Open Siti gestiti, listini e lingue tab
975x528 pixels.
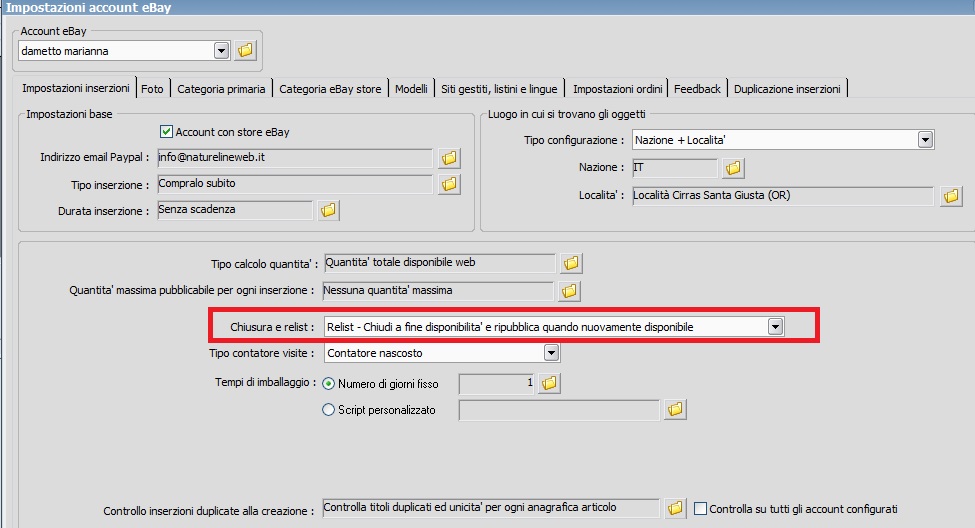point(499,89)
